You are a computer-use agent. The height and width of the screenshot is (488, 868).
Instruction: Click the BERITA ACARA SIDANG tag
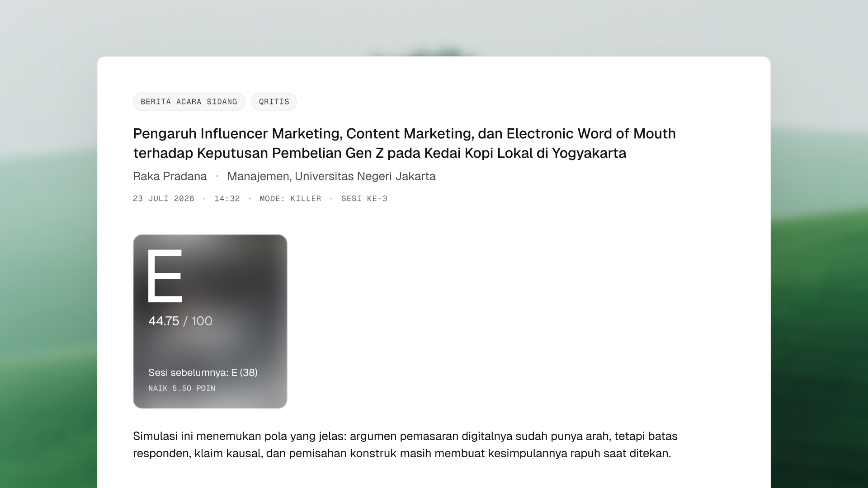pos(189,102)
